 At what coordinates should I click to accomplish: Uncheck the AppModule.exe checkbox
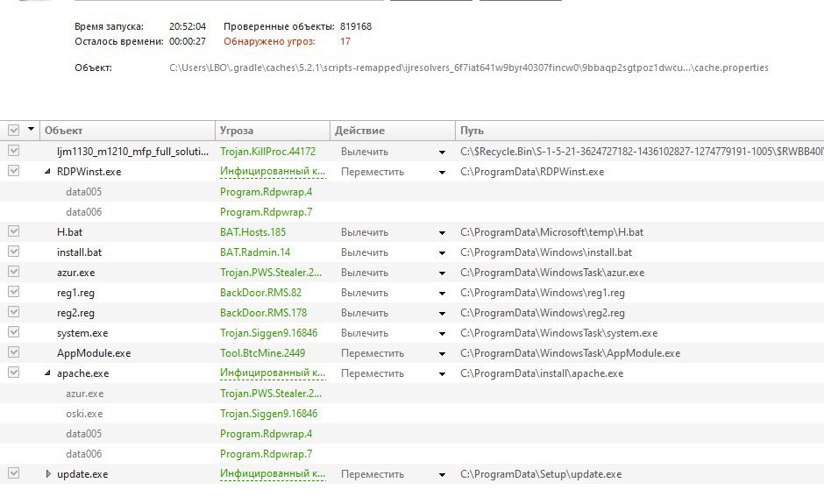[x=14, y=352]
